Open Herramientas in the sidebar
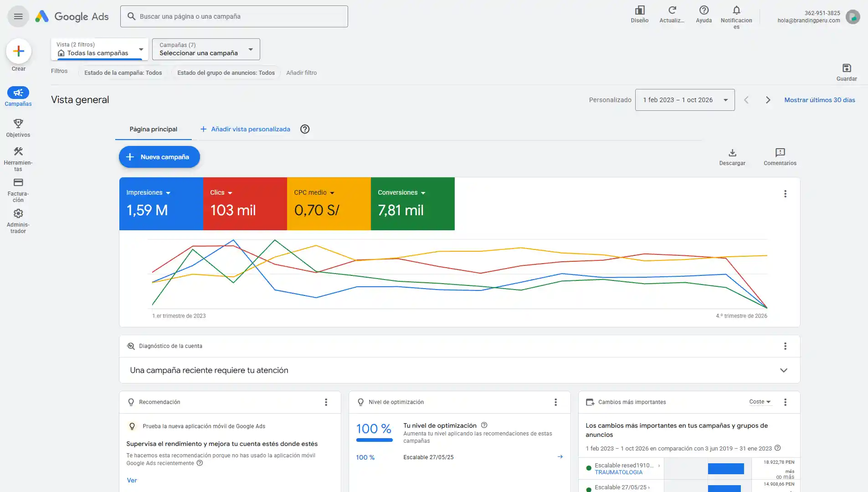The width and height of the screenshot is (868, 492). pos(18,159)
